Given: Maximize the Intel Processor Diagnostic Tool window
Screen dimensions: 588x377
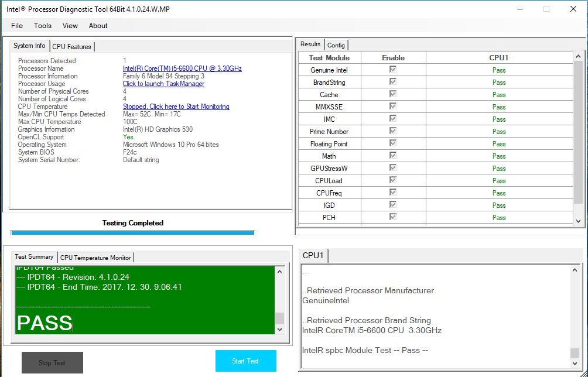Looking at the screenshot, I should click(546, 9).
